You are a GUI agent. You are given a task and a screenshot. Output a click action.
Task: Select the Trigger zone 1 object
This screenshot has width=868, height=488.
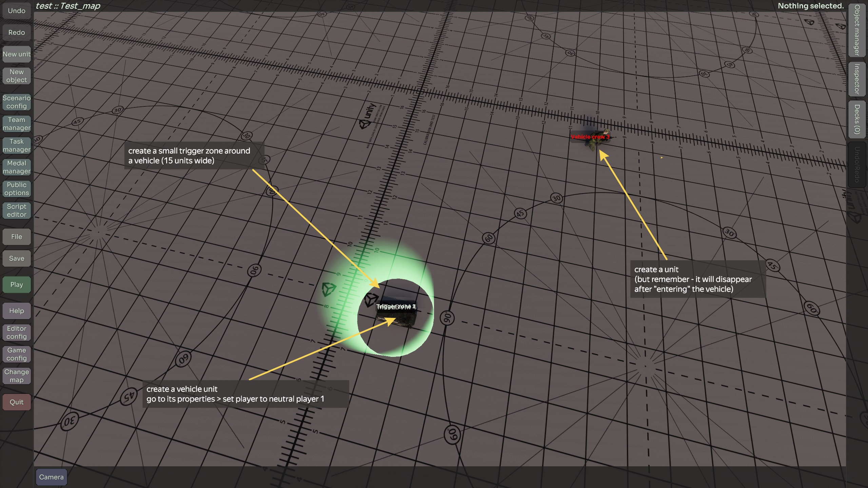[x=396, y=307]
